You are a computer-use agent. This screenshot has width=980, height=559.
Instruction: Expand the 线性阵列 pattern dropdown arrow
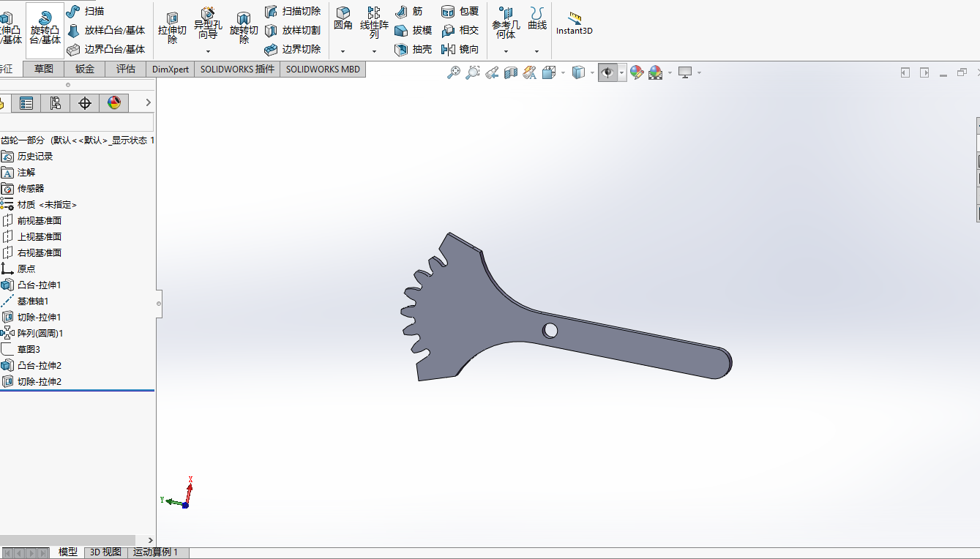tap(374, 51)
